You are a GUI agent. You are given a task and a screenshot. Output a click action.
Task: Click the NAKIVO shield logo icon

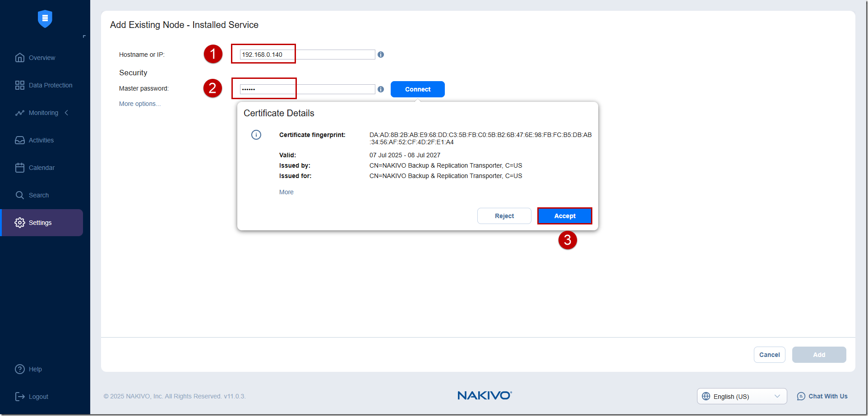click(x=45, y=18)
